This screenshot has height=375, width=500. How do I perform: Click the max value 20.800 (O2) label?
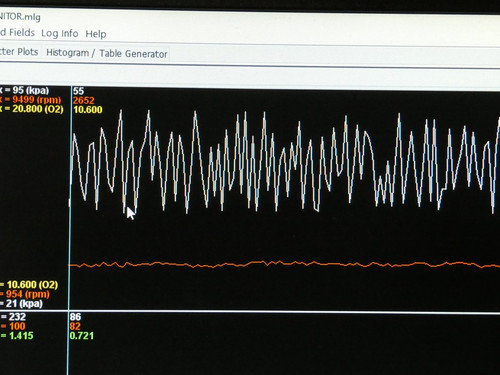coord(32,109)
